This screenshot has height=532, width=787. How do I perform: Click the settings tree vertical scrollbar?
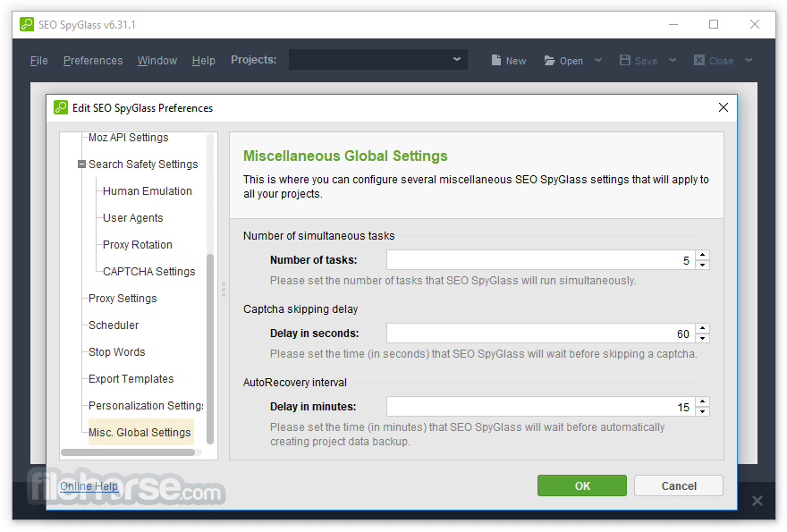[x=210, y=349]
